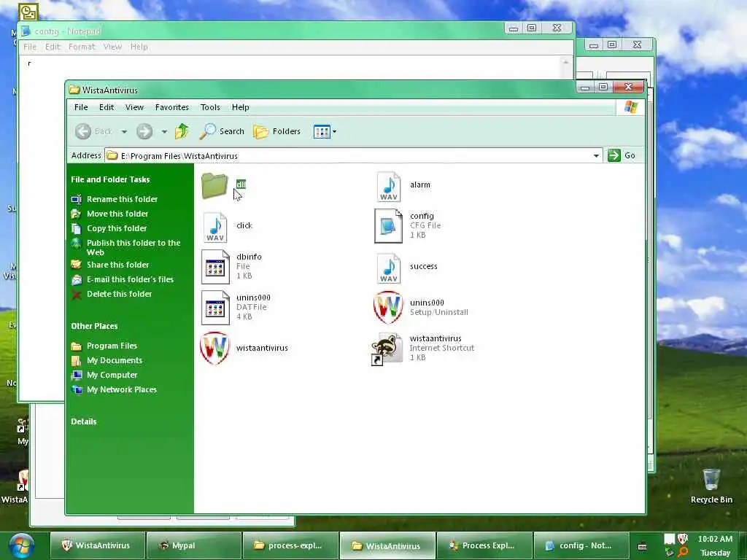This screenshot has height=560, width=747.
Task: Open the Explorer File menu
Action: [81, 107]
